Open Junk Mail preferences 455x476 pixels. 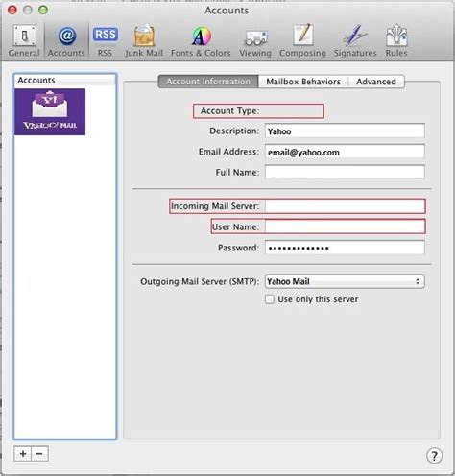tap(144, 41)
